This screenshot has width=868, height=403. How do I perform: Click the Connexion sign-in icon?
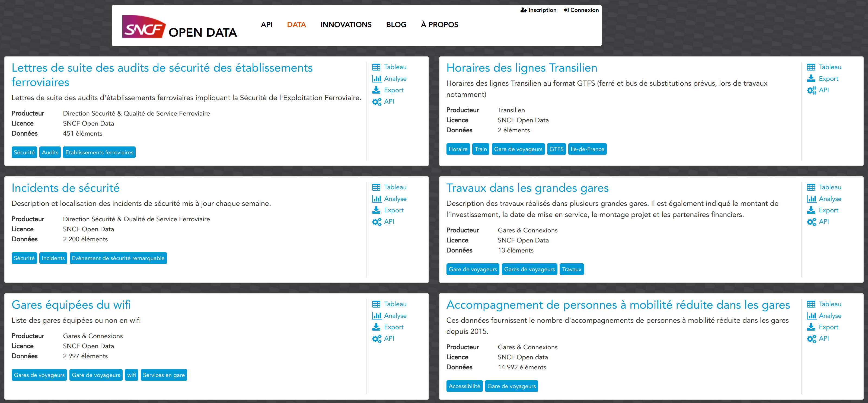[x=566, y=10]
